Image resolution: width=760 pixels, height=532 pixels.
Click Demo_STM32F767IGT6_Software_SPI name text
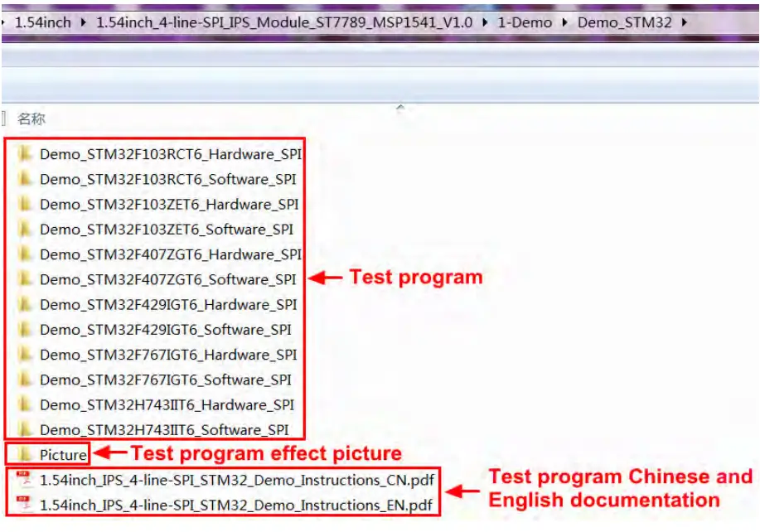tap(165, 380)
